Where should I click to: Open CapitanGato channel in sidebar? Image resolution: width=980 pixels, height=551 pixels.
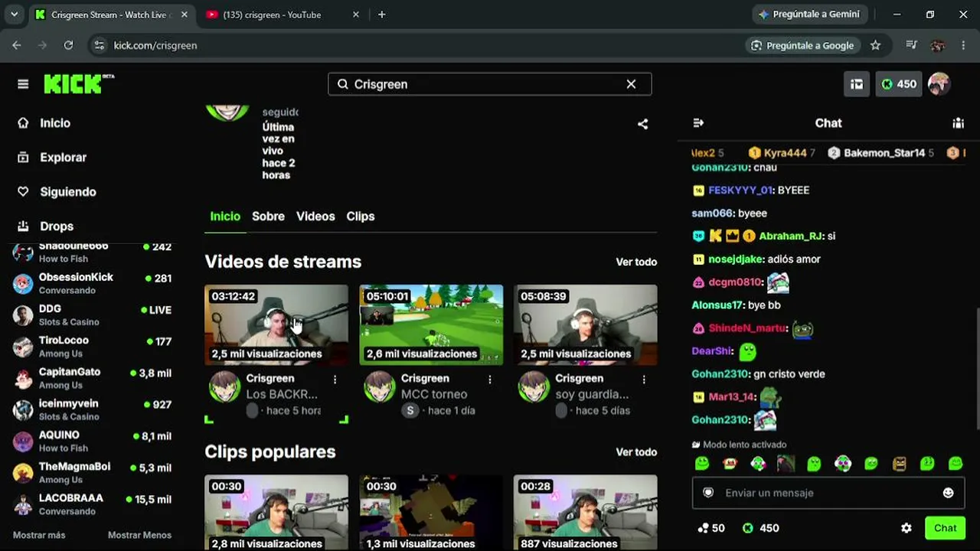(x=92, y=378)
